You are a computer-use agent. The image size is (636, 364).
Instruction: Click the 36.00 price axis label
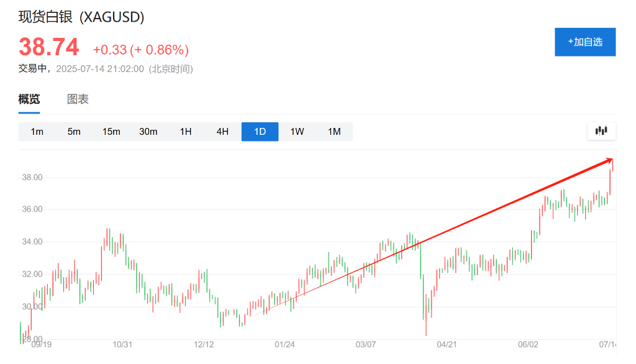point(32,209)
